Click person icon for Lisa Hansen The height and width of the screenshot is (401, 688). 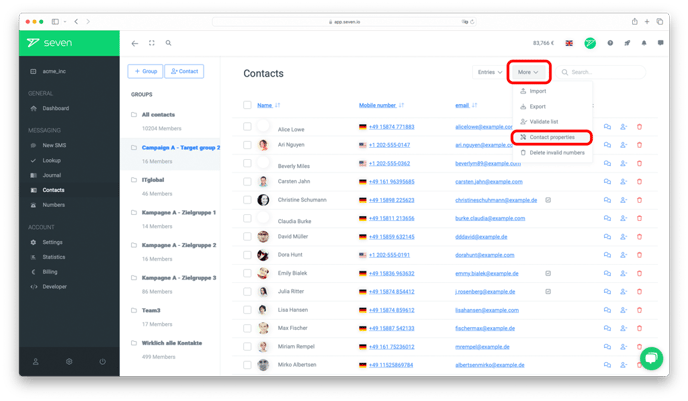(624, 310)
